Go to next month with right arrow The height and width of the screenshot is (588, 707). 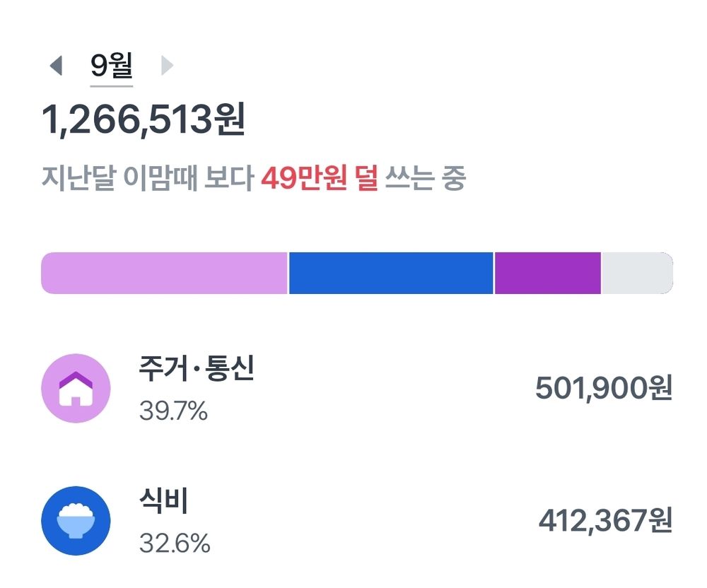pyautogui.click(x=167, y=66)
